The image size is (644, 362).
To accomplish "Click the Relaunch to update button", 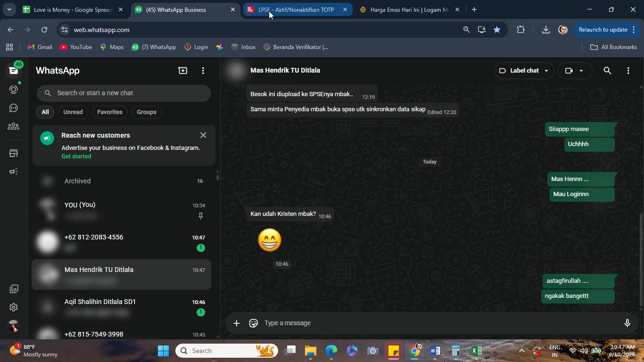I will [x=607, y=30].
